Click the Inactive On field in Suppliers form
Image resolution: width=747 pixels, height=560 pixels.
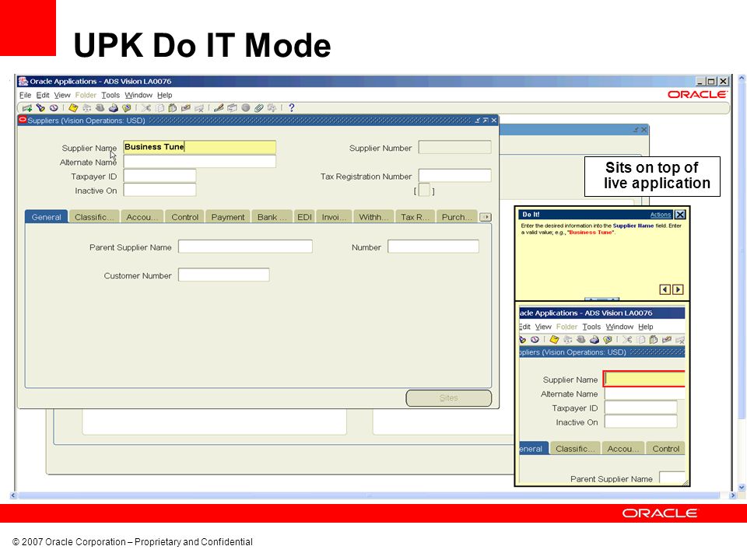click(x=160, y=190)
